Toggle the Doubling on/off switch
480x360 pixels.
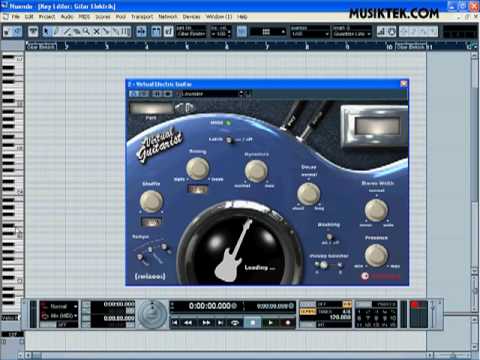coord(329,237)
